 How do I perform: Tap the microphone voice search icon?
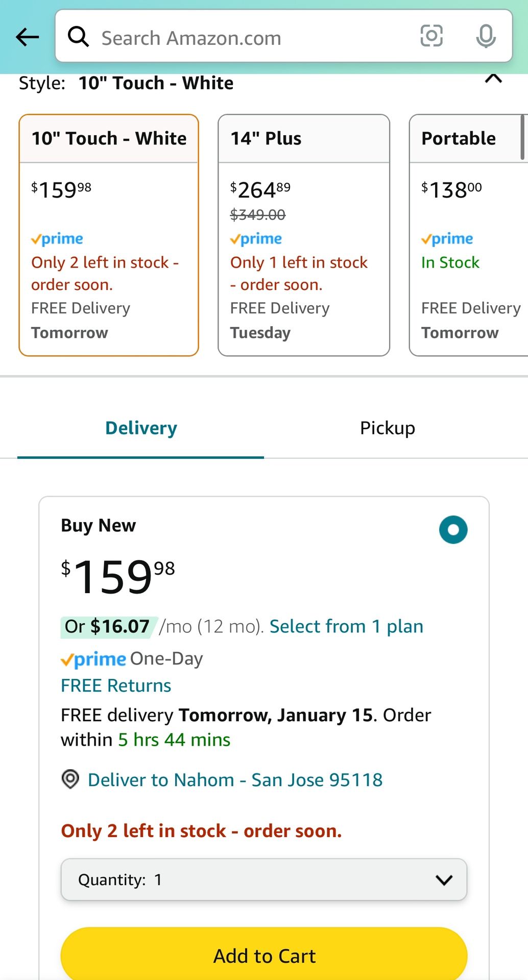(486, 36)
